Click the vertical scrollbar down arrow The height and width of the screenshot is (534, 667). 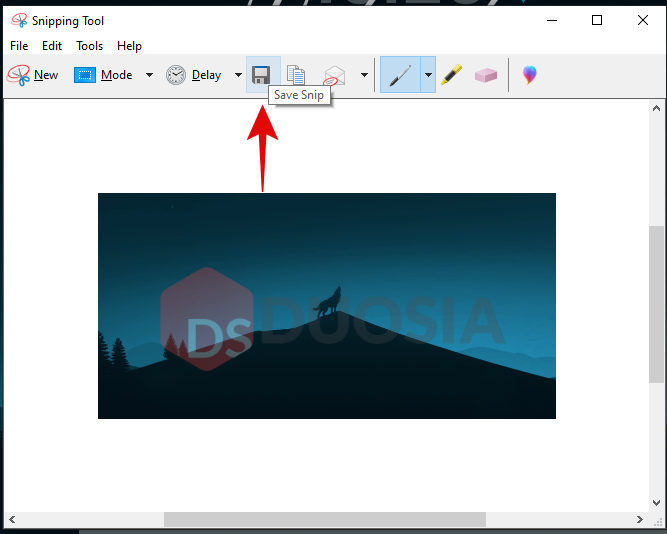pos(656,503)
